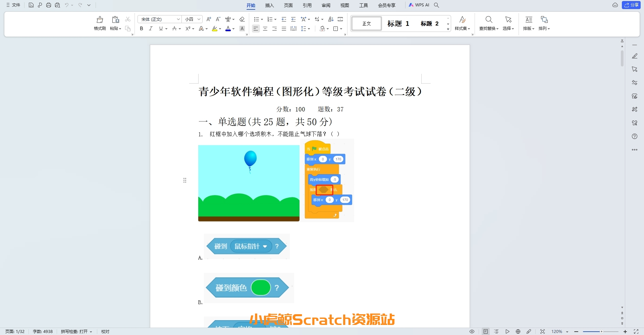Apply the 标题 2 heading style
Viewport: 644px width, 335px height.
430,23
